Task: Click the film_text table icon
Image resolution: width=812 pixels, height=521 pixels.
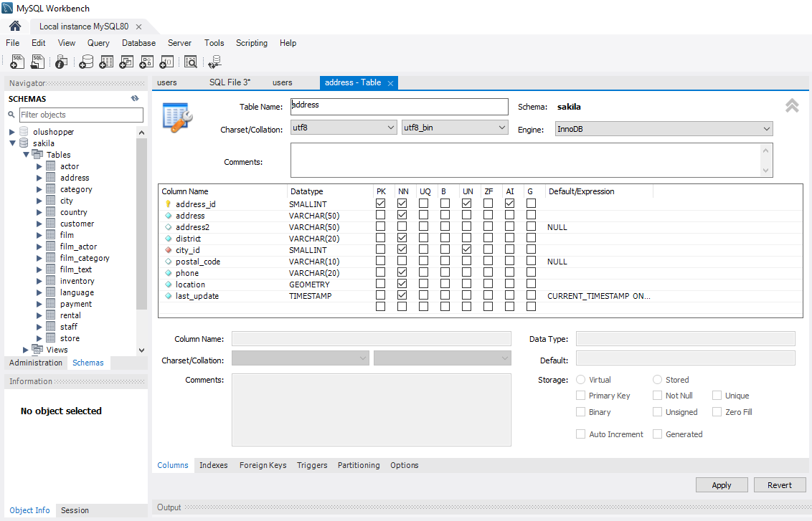Action: coord(51,269)
